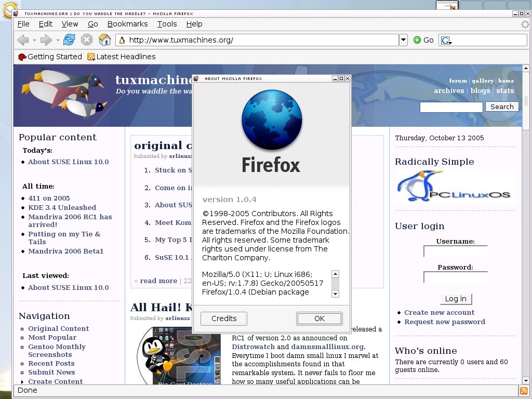
Task: Click the page scrollbar down arrow
Action: click(526, 381)
